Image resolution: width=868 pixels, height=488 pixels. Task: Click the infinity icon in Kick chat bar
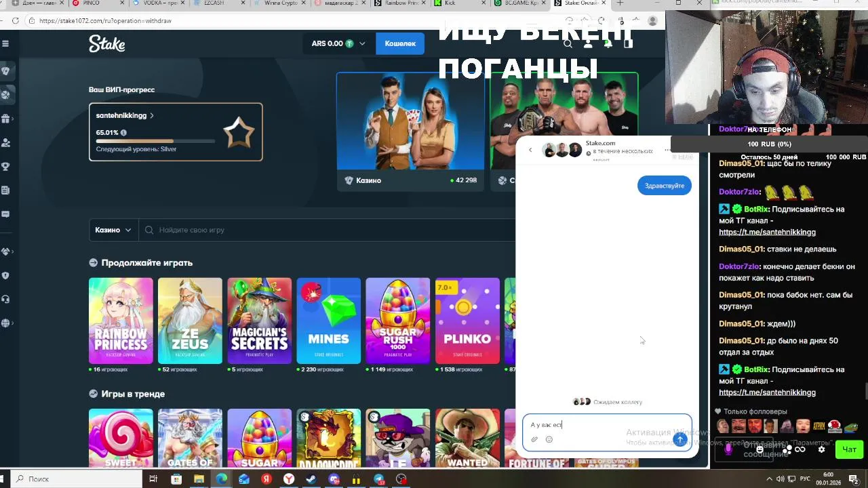[x=800, y=449]
